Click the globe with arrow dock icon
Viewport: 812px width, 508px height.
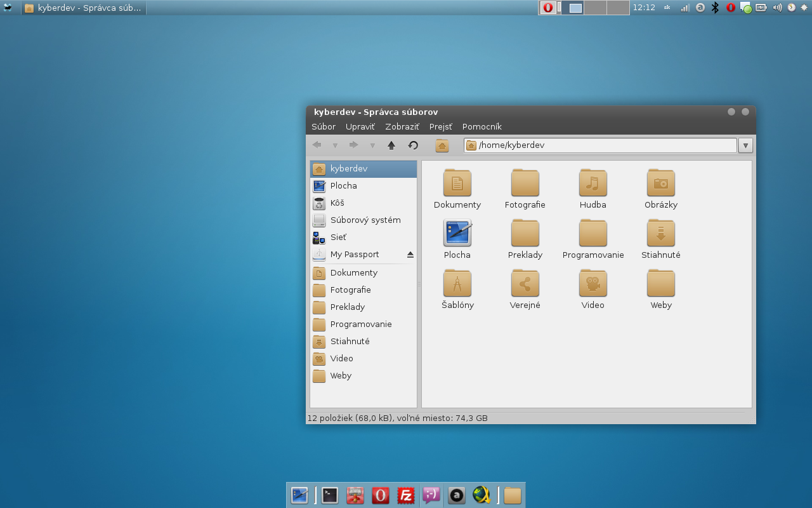[x=482, y=495]
